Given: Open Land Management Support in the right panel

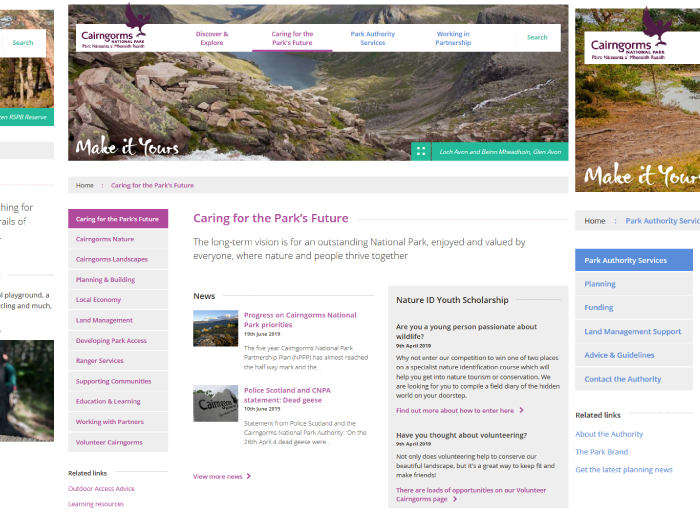Looking at the screenshot, I should pos(633,331).
